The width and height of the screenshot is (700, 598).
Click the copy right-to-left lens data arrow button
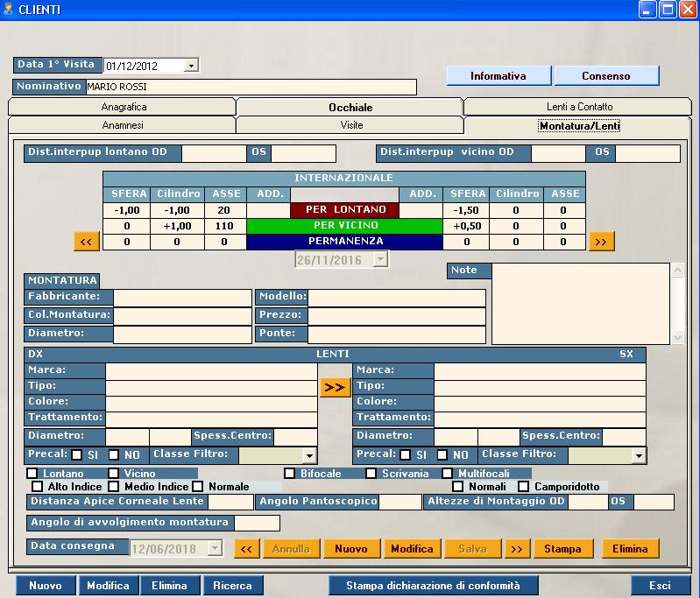point(335,387)
